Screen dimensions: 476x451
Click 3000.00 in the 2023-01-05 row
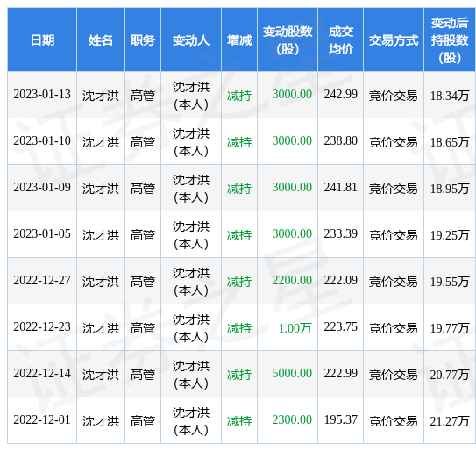(x=292, y=233)
